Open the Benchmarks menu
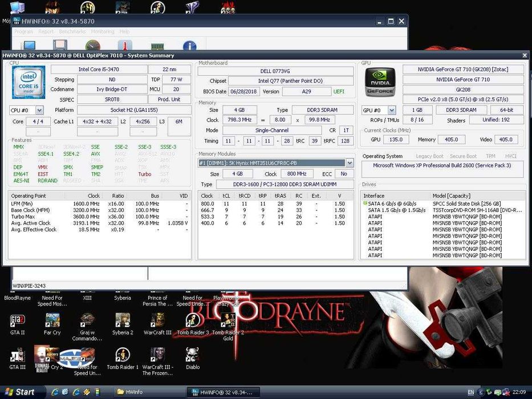Screen dimensions: 532x399 (x=72, y=31)
